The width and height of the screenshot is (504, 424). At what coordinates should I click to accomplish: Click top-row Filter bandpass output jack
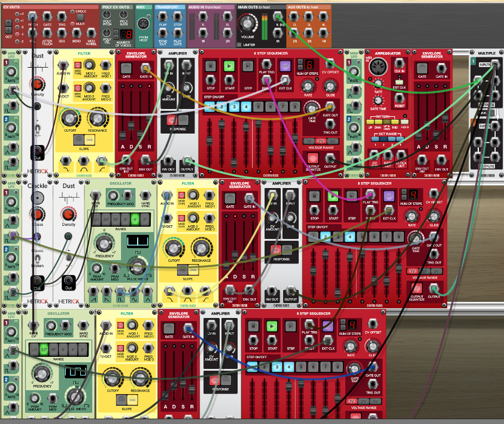[x=84, y=160]
